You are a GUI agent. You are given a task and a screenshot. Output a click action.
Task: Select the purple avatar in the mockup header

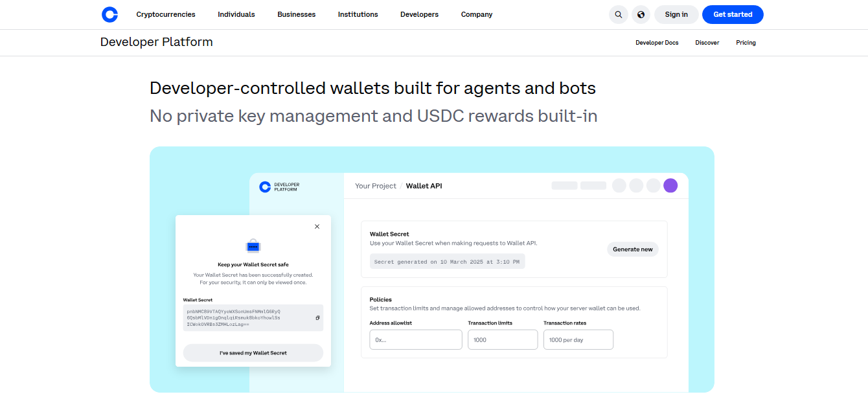point(670,185)
